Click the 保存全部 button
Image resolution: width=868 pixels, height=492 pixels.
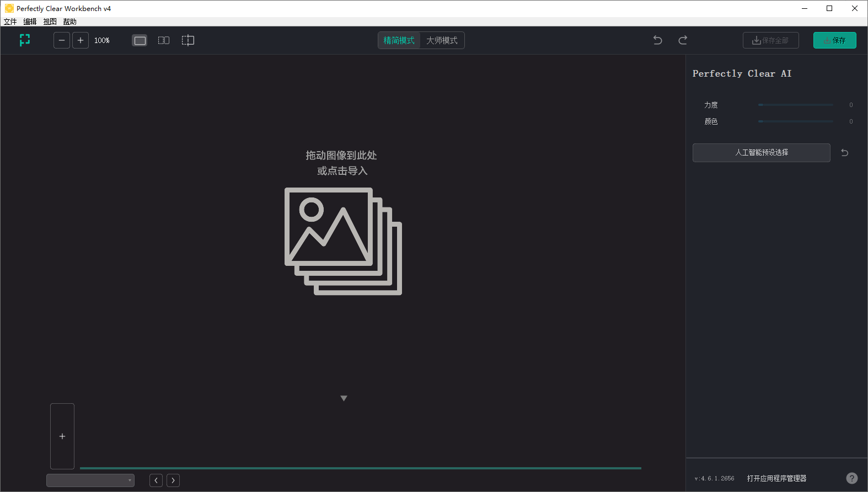tap(770, 40)
